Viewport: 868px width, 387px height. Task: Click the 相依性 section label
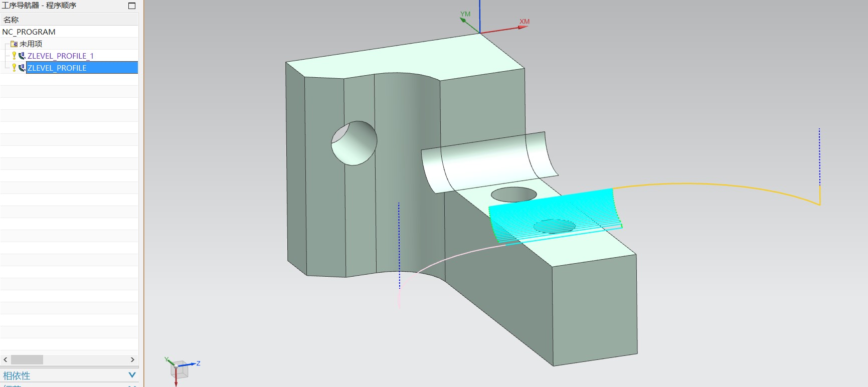click(17, 375)
